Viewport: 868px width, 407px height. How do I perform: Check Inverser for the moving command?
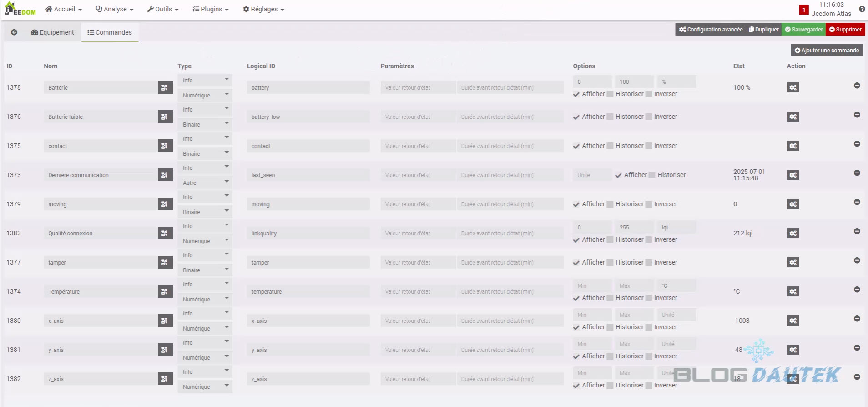coord(649,204)
